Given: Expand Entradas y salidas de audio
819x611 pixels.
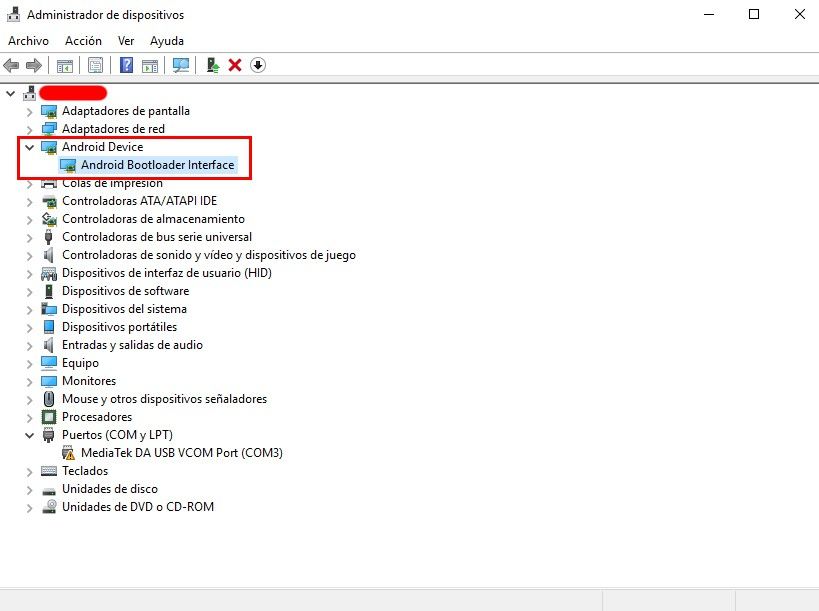Looking at the screenshot, I should tap(30, 346).
